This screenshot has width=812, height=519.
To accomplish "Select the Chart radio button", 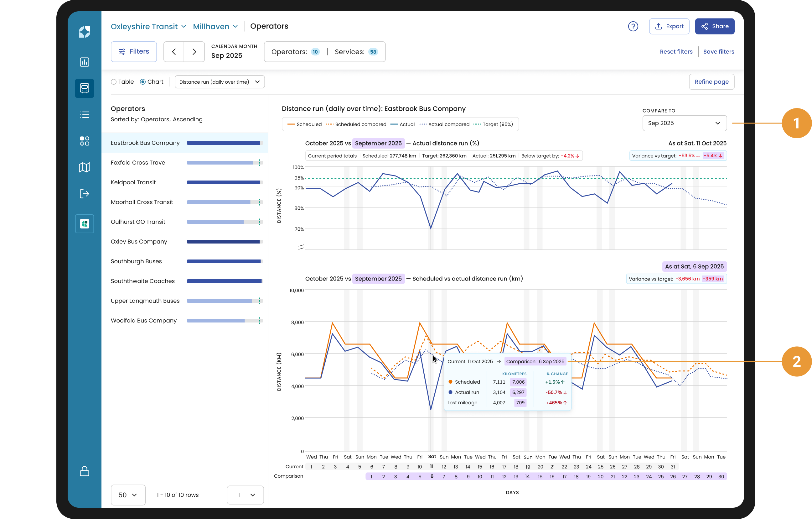I will click(142, 82).
